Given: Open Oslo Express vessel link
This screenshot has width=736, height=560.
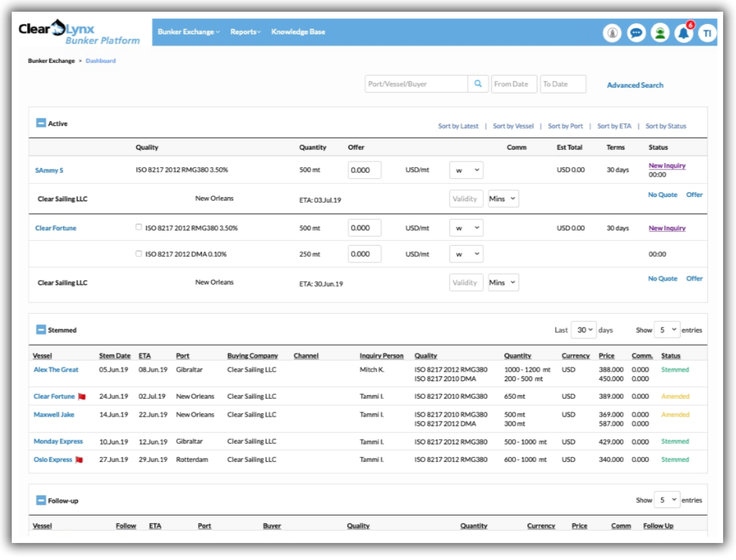Looking at the screenshot, I should click(53, 460).
